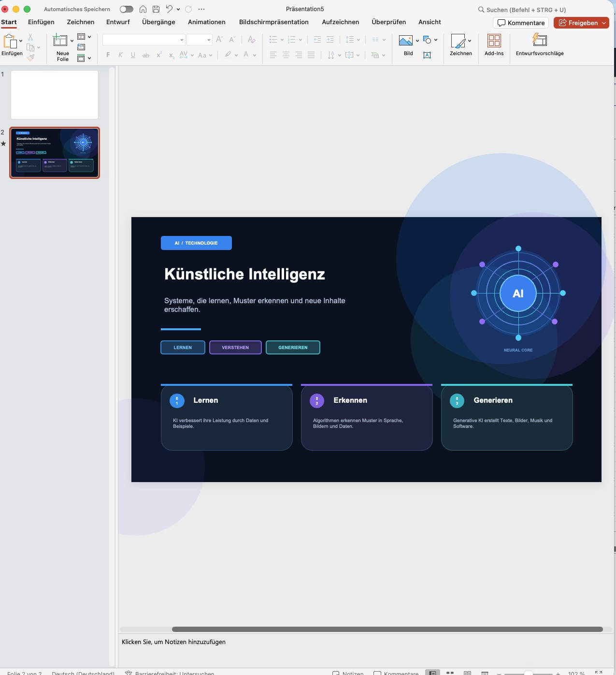Image resolution: width=616 pixels, height=675 pixels.
Task: Toggle italic formatting K
Action: point(120,55)
